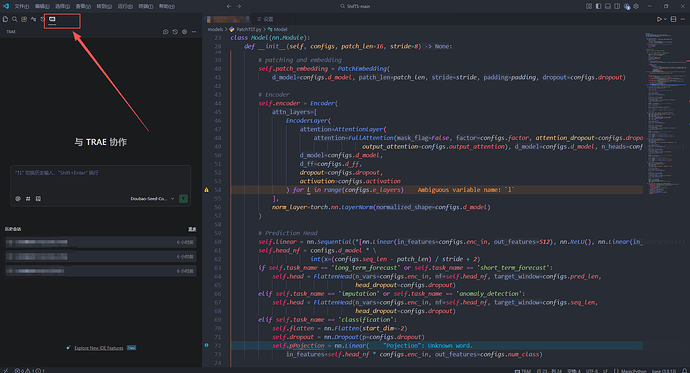The image size is (690, 373).
Task: Click the models breadcrumb segment
Action: (215, 29)
